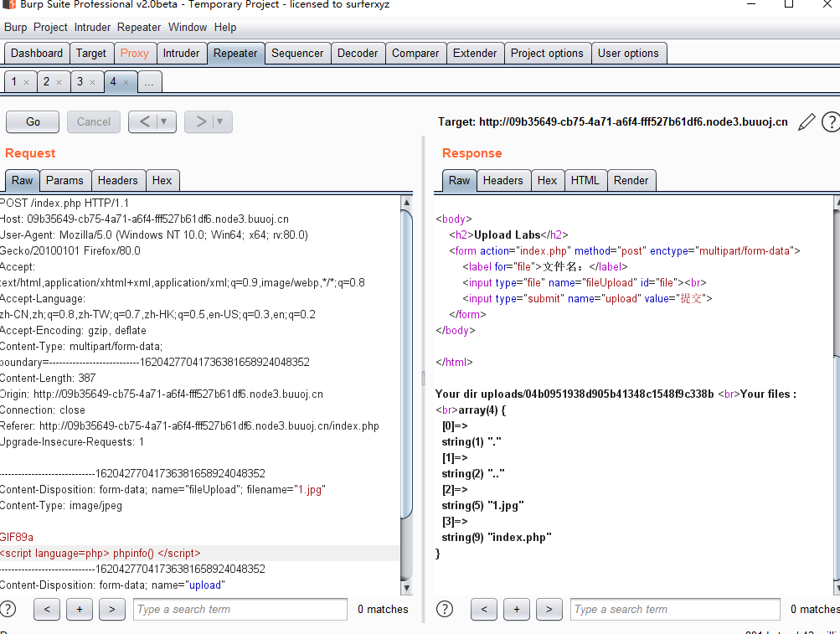Open the User options tab

[x=628, y=54]
